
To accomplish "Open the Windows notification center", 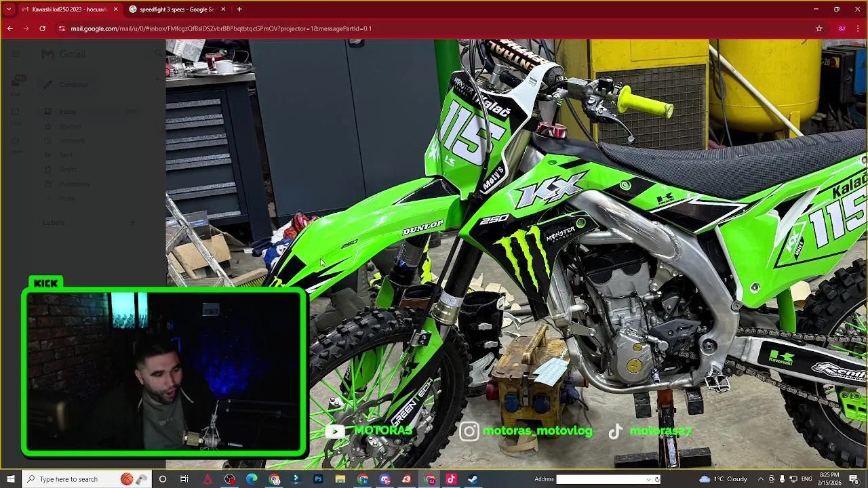I will pos(854,479).
